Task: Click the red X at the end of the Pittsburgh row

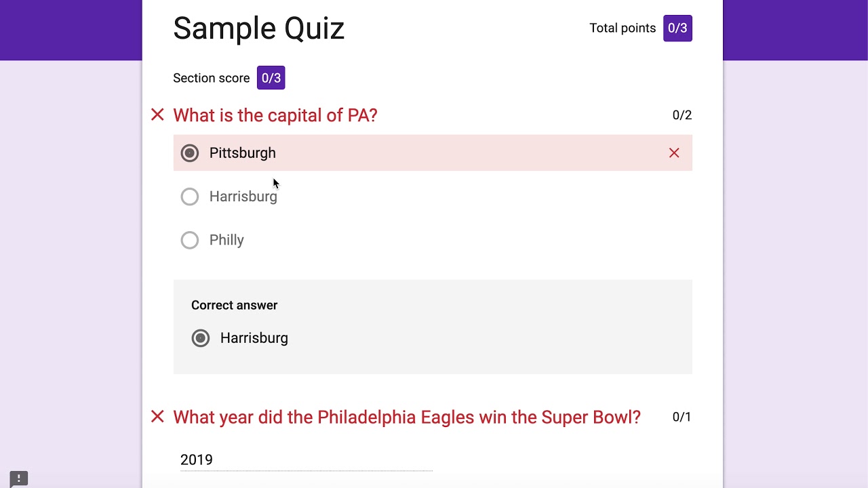Action: (x=674, y=153)
